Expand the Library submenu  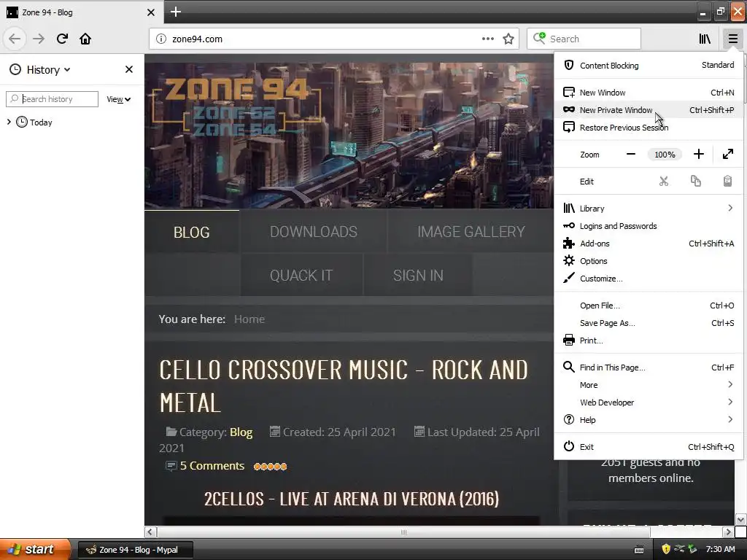(x=649, y=209)
